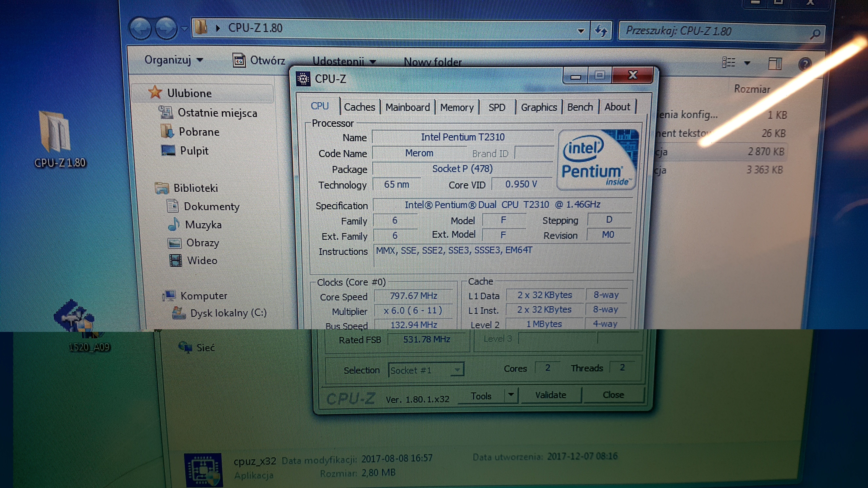Click the CPU-Z title bar application icon
868x488 pixels.
[x=303, y=79]
